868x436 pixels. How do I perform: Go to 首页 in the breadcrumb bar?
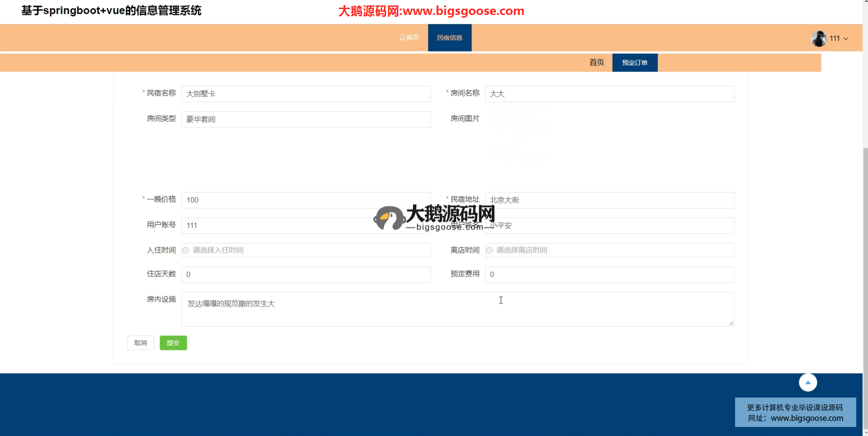point(596,63)
